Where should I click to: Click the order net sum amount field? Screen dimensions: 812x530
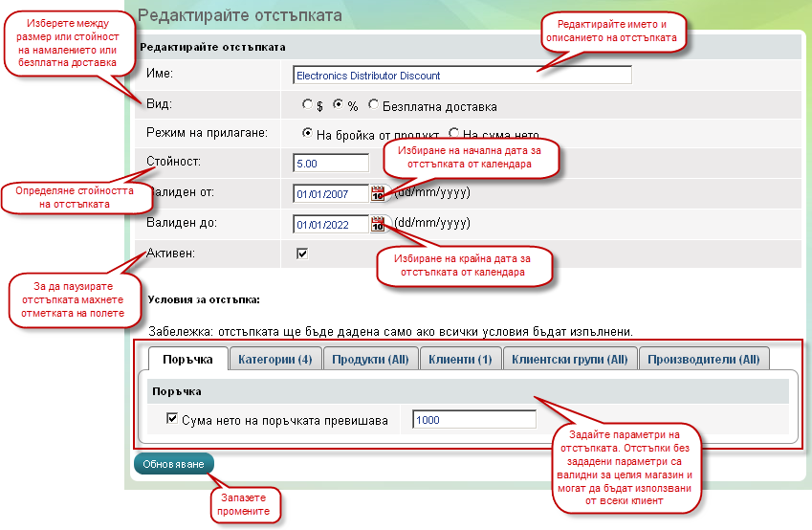pos(473,419)
